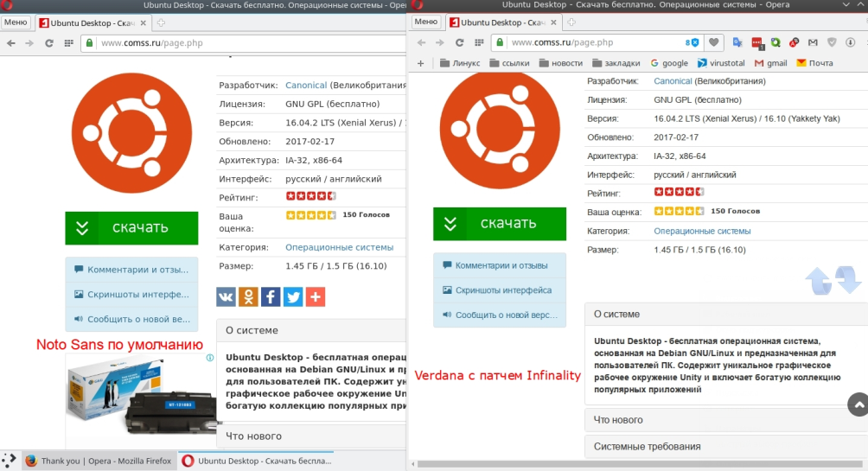Click grey shield extension icon
Image resolution: width=868 pixels, height=471 pixels.
tap(832, 42)
